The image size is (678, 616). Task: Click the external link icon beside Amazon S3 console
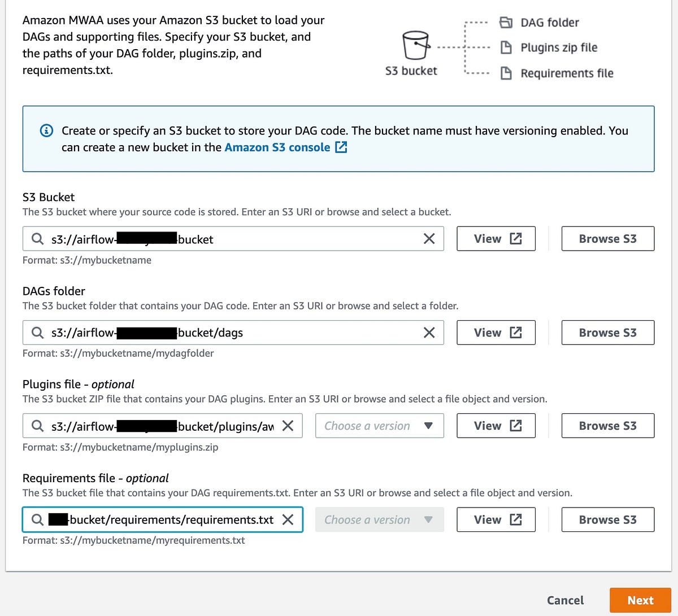point(341,147)
